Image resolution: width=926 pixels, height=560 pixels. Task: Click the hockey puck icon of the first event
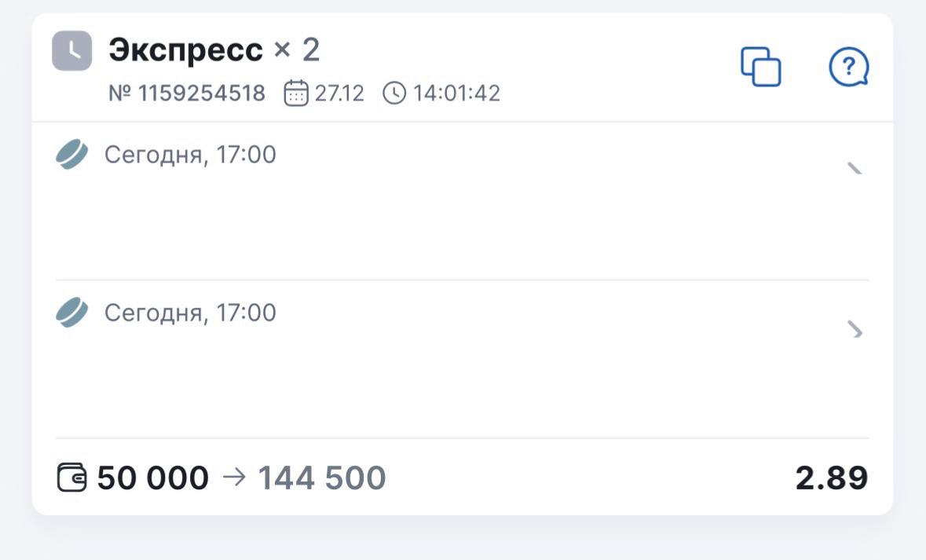[x=71, y=155]
